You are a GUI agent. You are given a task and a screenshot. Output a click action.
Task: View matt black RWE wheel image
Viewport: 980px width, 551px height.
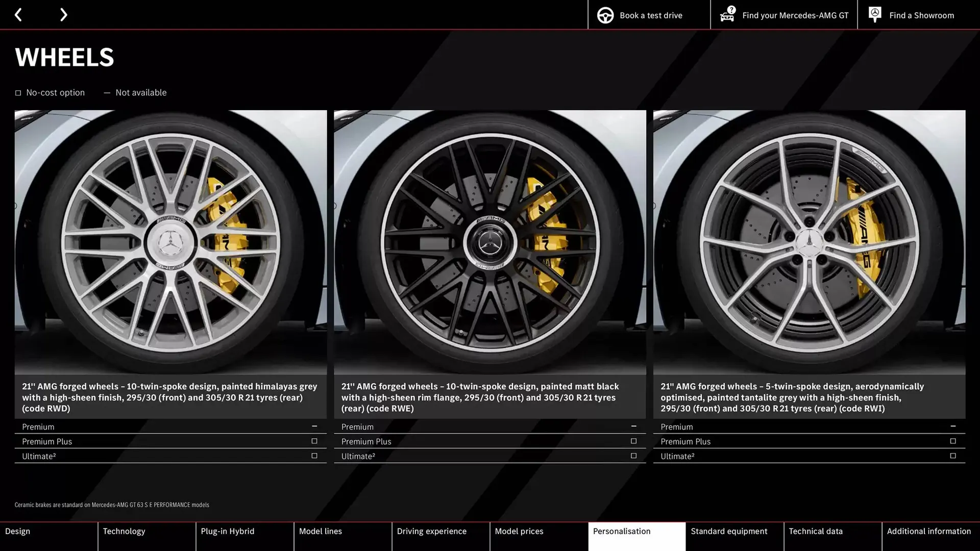[490, 242]
